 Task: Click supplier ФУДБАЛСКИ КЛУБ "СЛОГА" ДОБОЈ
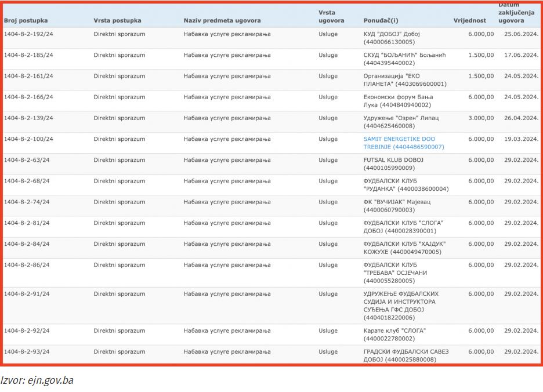point(403,227)
